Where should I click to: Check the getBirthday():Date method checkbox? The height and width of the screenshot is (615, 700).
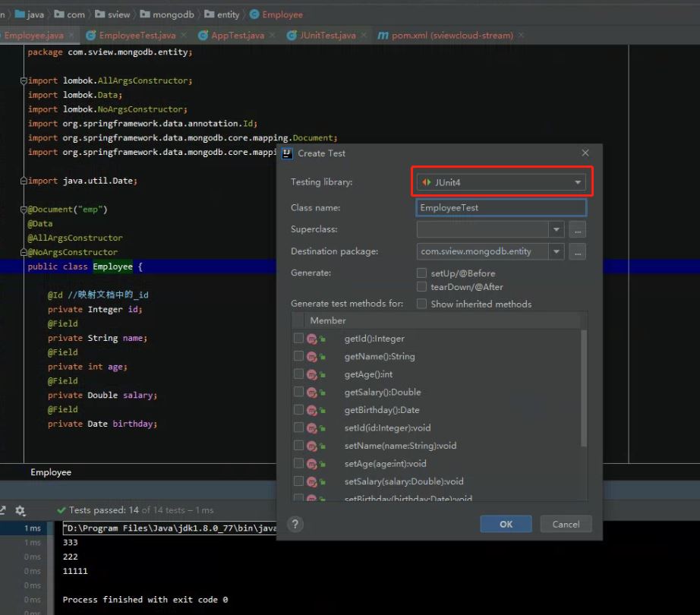tap(298, 410)
